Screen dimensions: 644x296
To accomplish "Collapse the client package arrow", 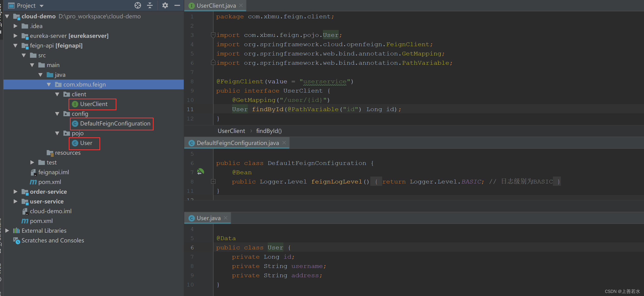I will coord(57,94).
